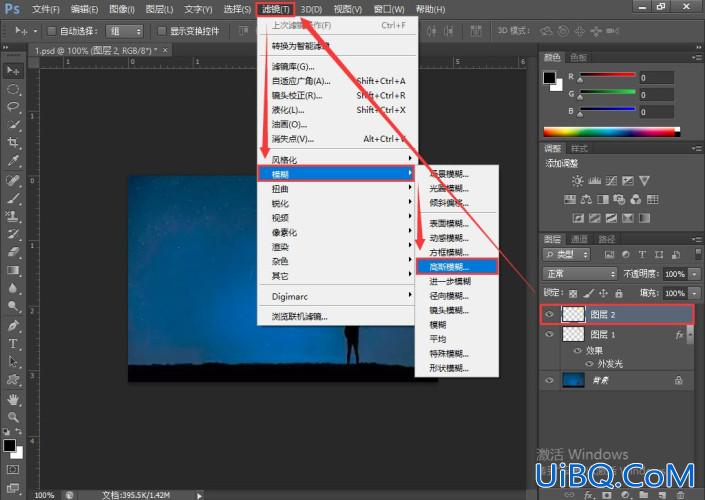This screenshot has height=500, width=705.
Task: Close the 1.psd document tab
Action: tap(165, 50)
